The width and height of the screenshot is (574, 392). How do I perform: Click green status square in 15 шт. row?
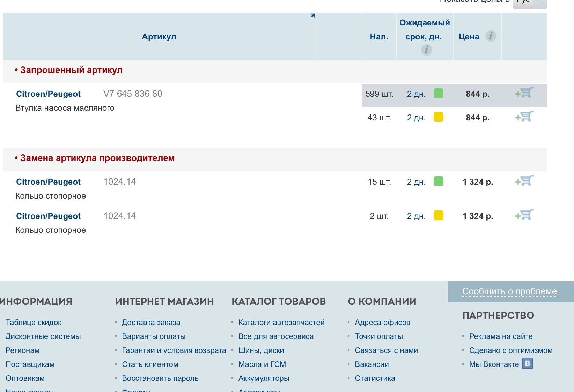439,181
